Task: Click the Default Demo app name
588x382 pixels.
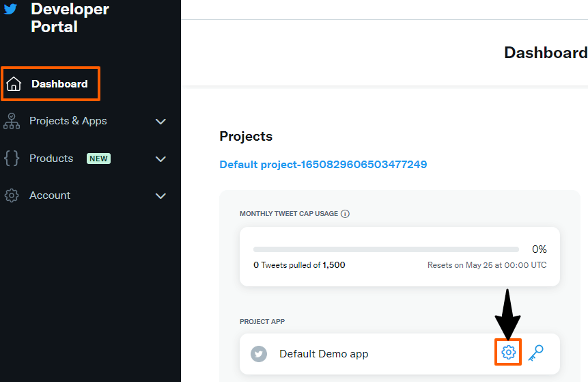Action: coord(324,354)
